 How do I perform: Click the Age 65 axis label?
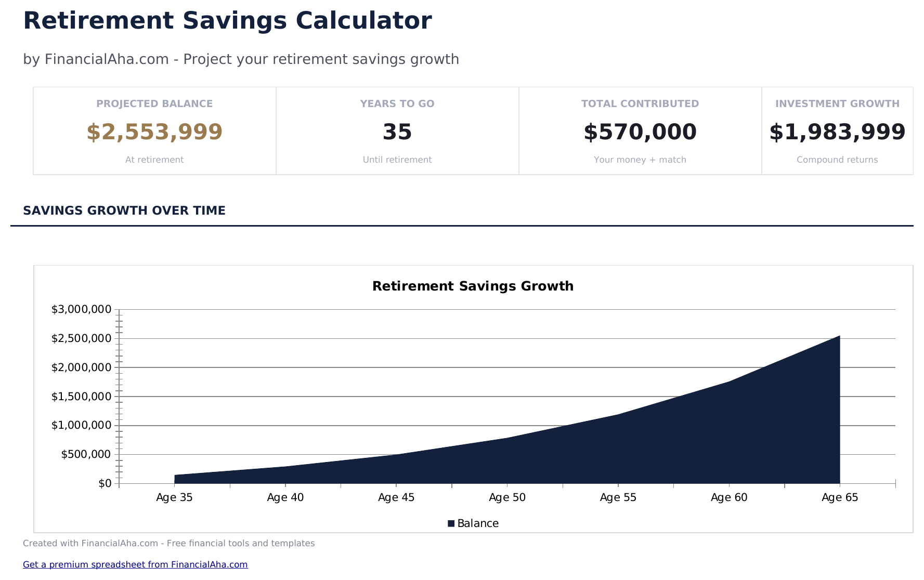[840, 497]
